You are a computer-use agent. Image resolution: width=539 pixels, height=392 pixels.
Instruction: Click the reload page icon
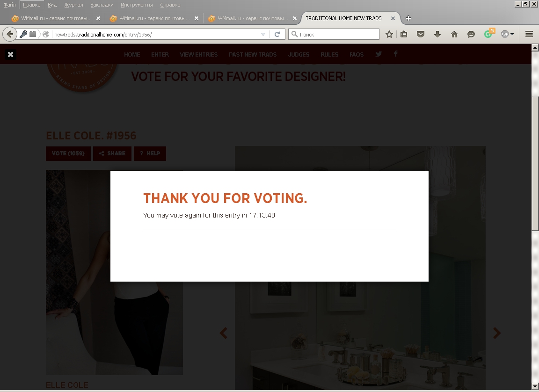[277, 34]
